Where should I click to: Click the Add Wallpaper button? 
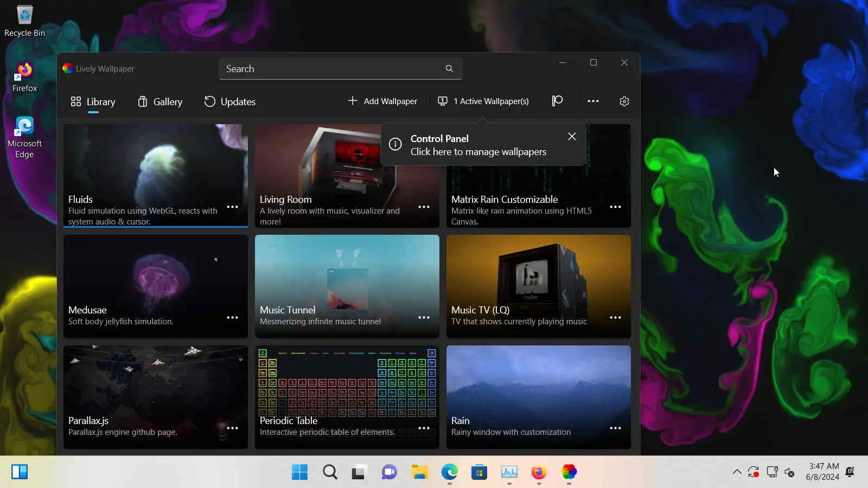pyautogui.click(x=382, y=101)
